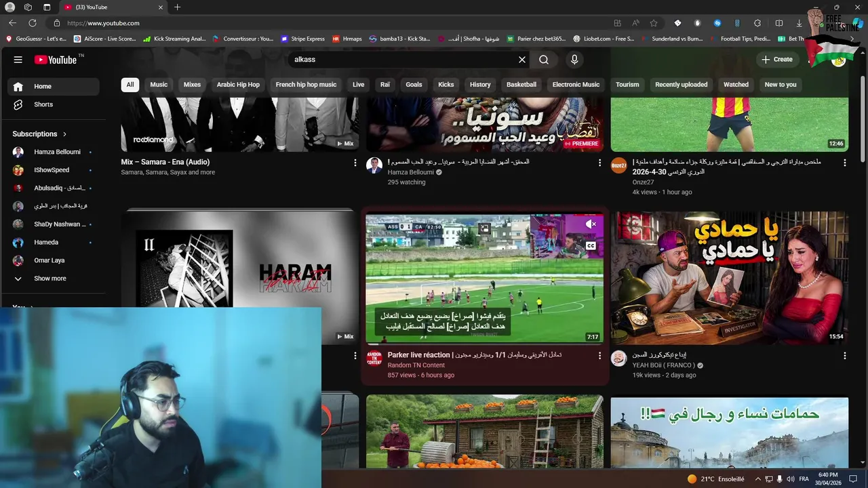868x488 pixels.
Task: Click the address bar URL
Action: coord(104,23)
